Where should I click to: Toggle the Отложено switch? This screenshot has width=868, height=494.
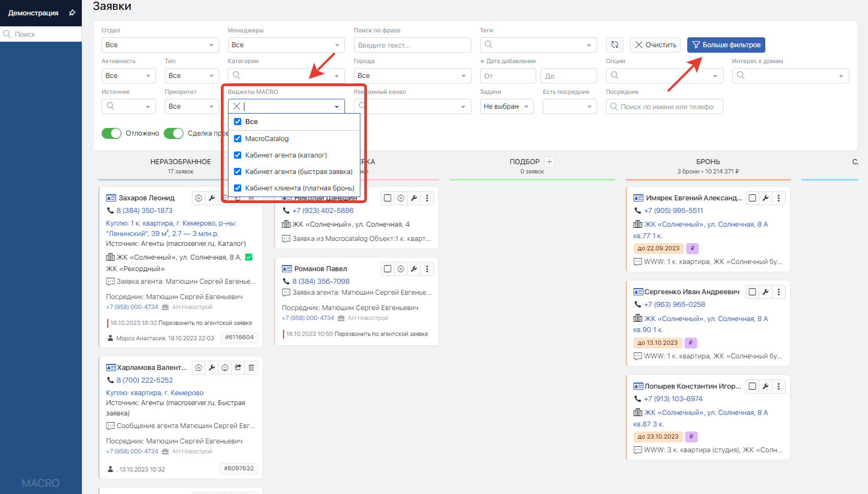pos(112,133)
